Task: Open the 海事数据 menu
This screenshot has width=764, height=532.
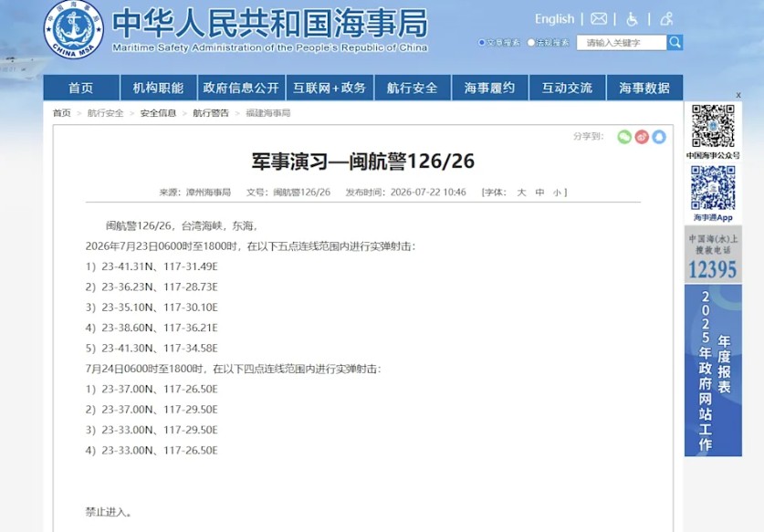Action: [644, 88]
